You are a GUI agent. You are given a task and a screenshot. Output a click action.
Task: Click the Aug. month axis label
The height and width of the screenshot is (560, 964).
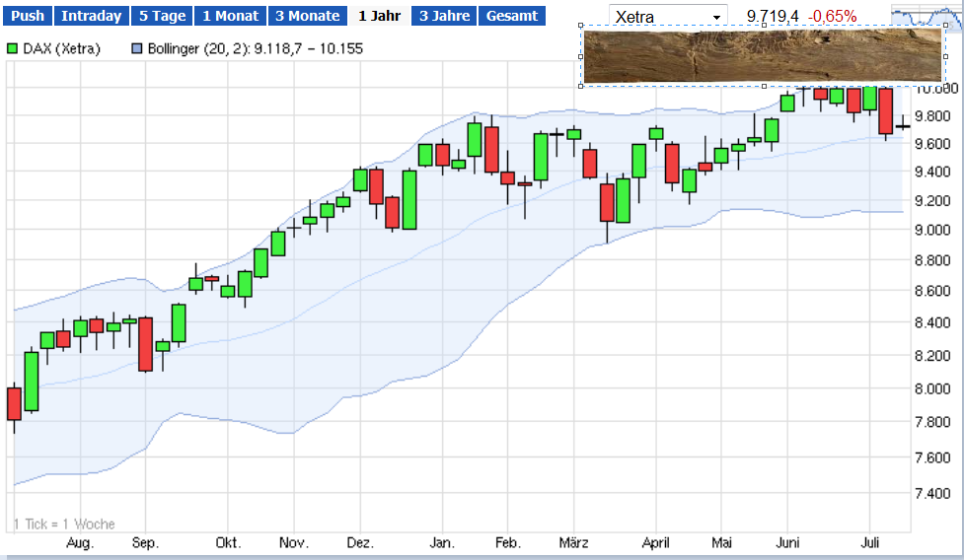pos(80,543)
